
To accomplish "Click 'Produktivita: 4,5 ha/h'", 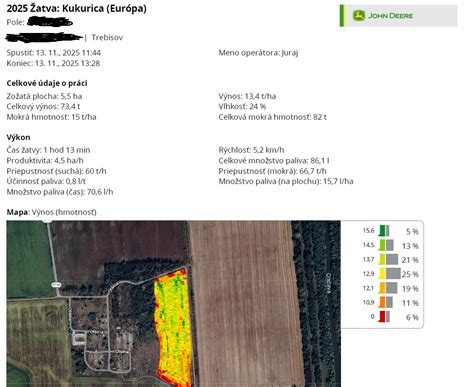I will coord(45,161).
